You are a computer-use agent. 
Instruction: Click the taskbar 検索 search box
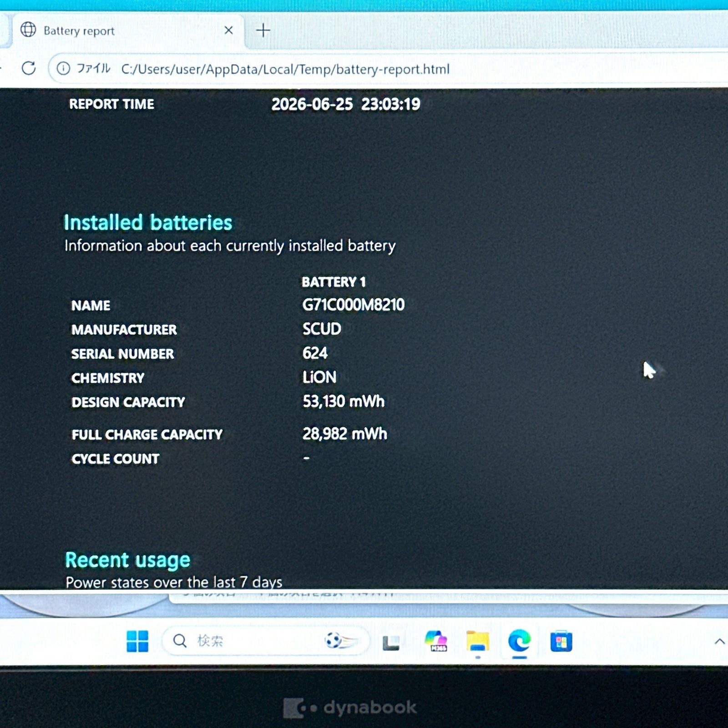265,641
